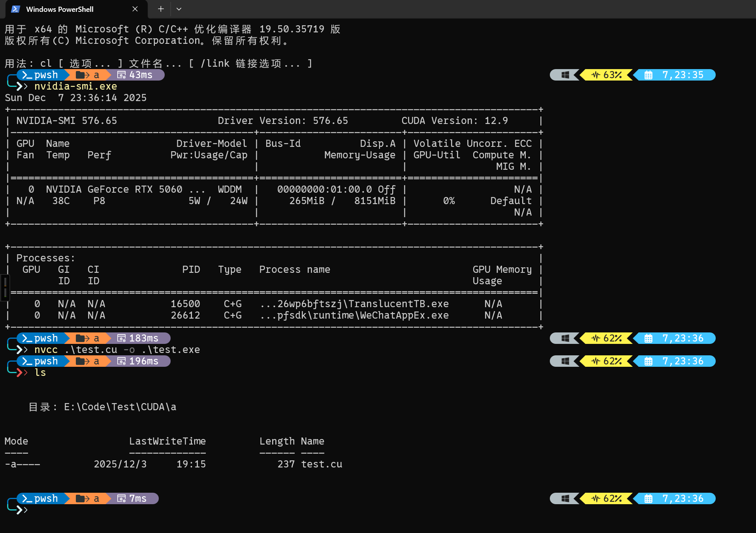Click the nvcc compile command text
756x533 pixels.
[x=117, y=350]
